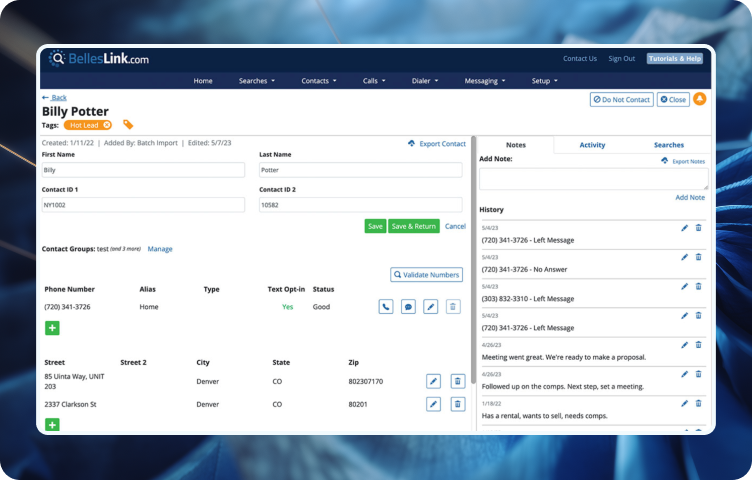Call the (720) 341-3726 phone number icon
This screenshot has width=752, height=480.
(x=386, y=307)
